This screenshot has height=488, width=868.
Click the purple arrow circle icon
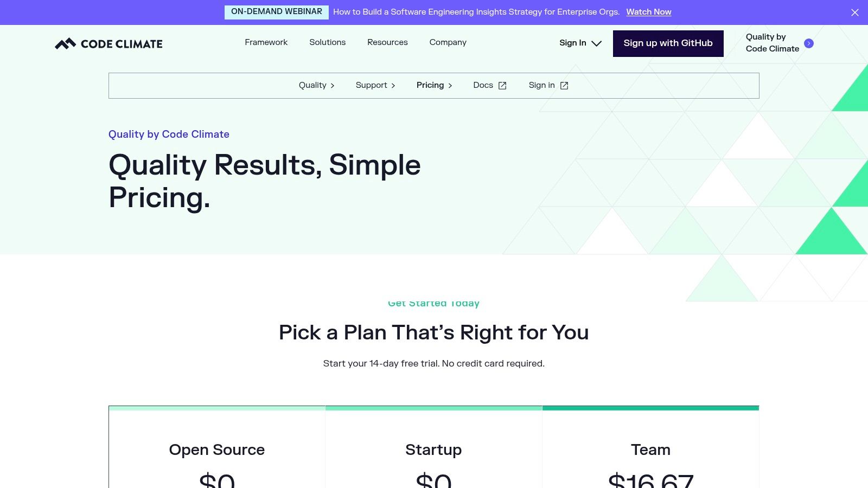808,43
